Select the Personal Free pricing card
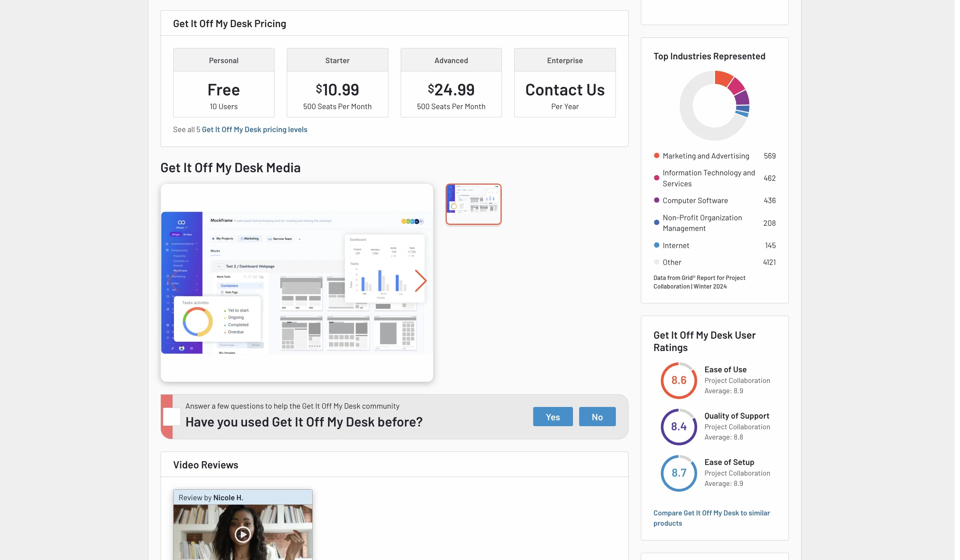The width and height of the screenshot is (960, 560). point(224,83)
